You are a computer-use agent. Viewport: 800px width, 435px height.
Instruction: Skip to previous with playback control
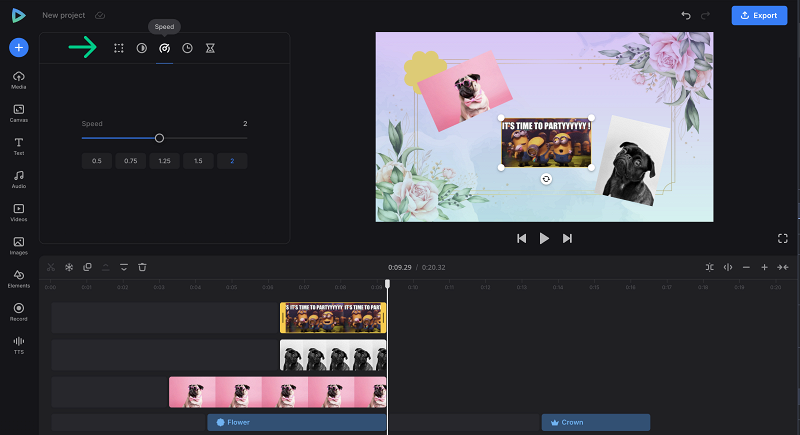[x=521, y=238]
